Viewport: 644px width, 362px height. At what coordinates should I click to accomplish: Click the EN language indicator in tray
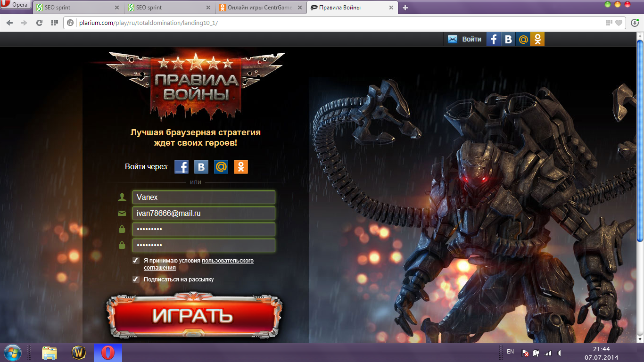(x=510, y=352)
